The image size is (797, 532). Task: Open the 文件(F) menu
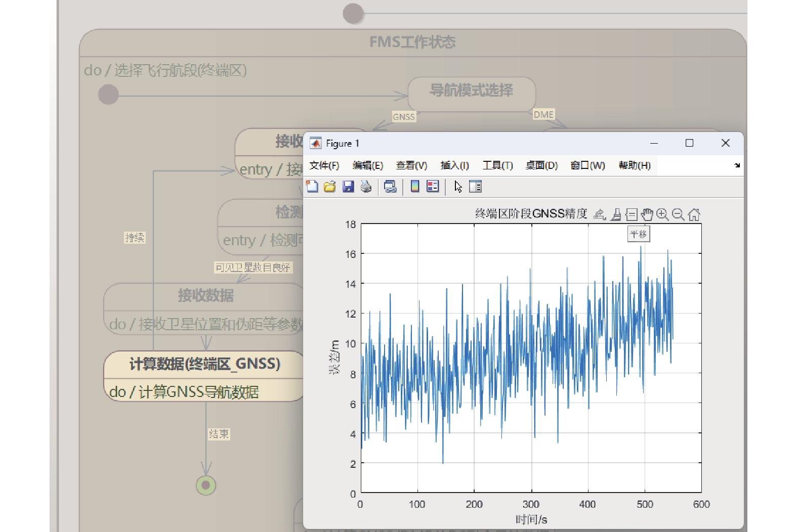coord(324,165)
